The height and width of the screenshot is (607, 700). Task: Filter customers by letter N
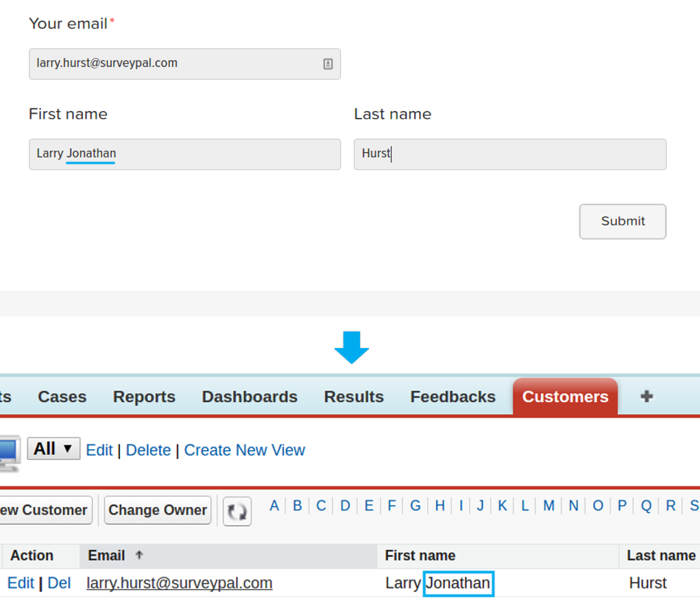tap(574, 506)
